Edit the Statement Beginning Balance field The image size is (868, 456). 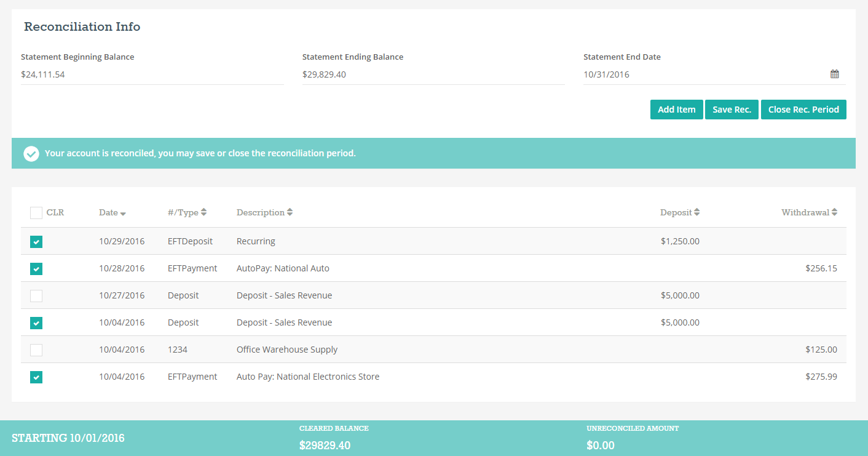tap(152, 74)
